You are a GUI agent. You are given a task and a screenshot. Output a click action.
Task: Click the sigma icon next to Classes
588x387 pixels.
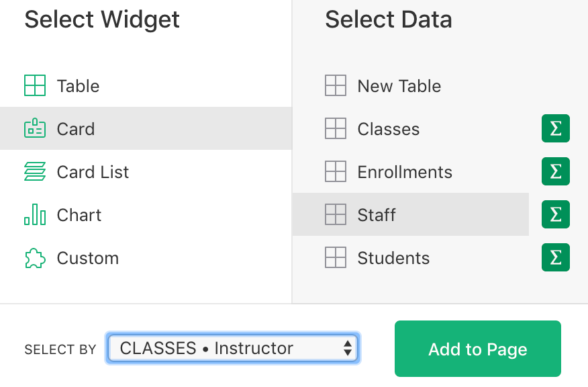point(555,128)
